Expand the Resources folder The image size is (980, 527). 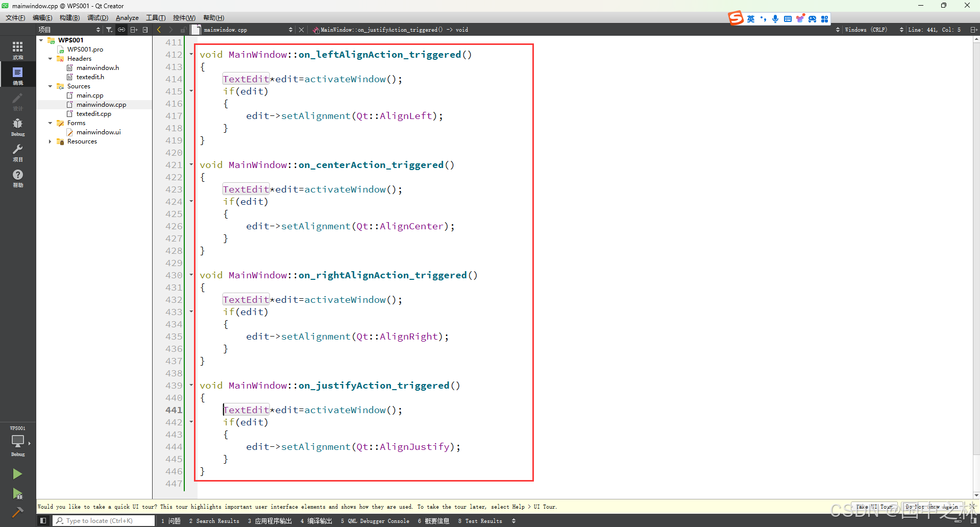(x=50, y=141)
